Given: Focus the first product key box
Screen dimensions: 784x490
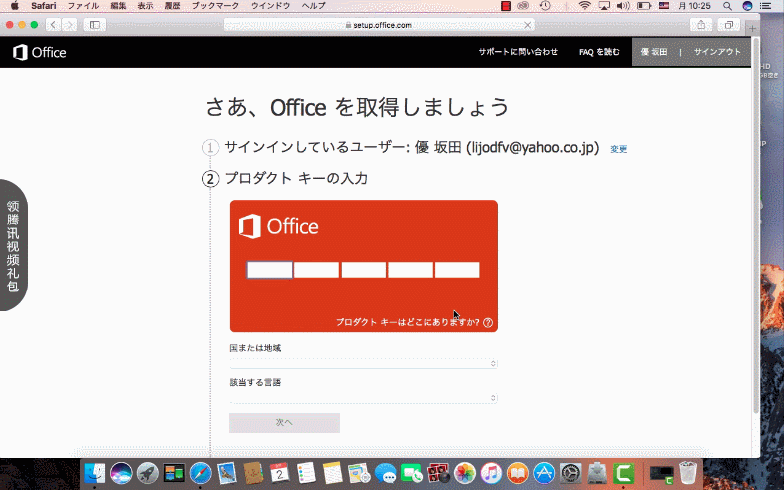Looking at the screenshot, I should pyautogui.click(x=270, y=270).
